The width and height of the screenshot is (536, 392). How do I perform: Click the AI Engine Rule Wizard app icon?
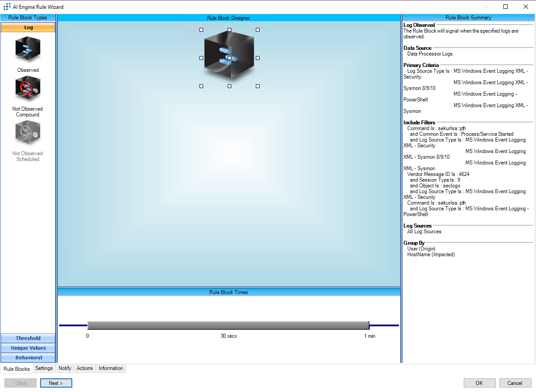tap(7, 7)
